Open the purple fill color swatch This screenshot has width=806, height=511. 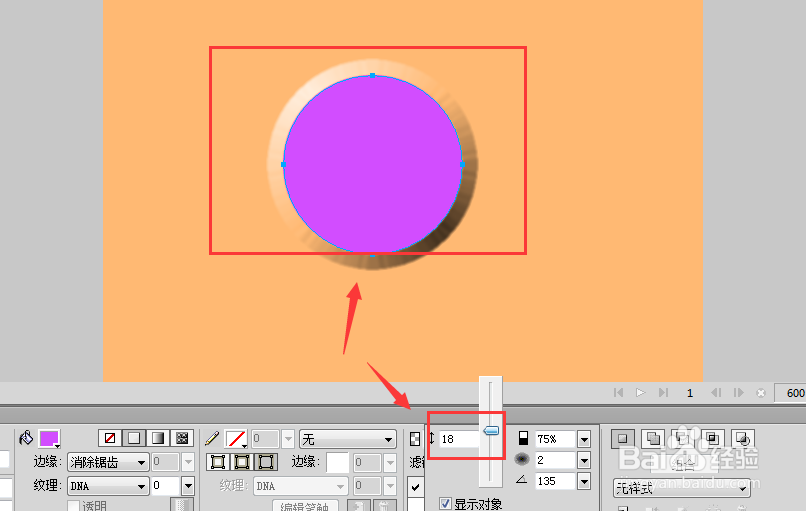tap(49, 439)
